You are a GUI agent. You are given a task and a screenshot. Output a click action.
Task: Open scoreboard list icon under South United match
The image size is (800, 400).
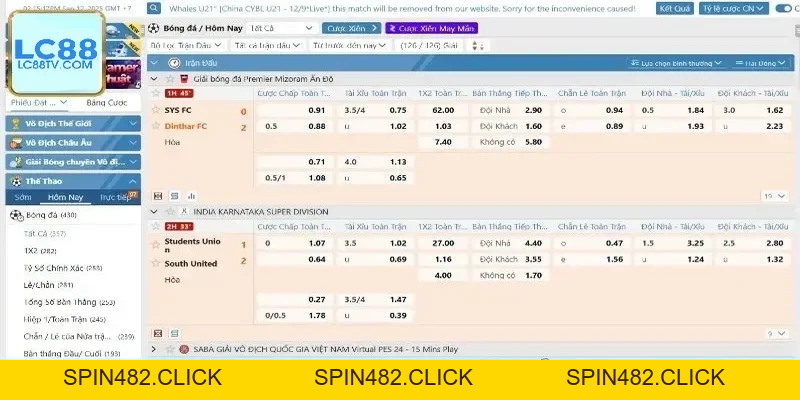(174, 334)
